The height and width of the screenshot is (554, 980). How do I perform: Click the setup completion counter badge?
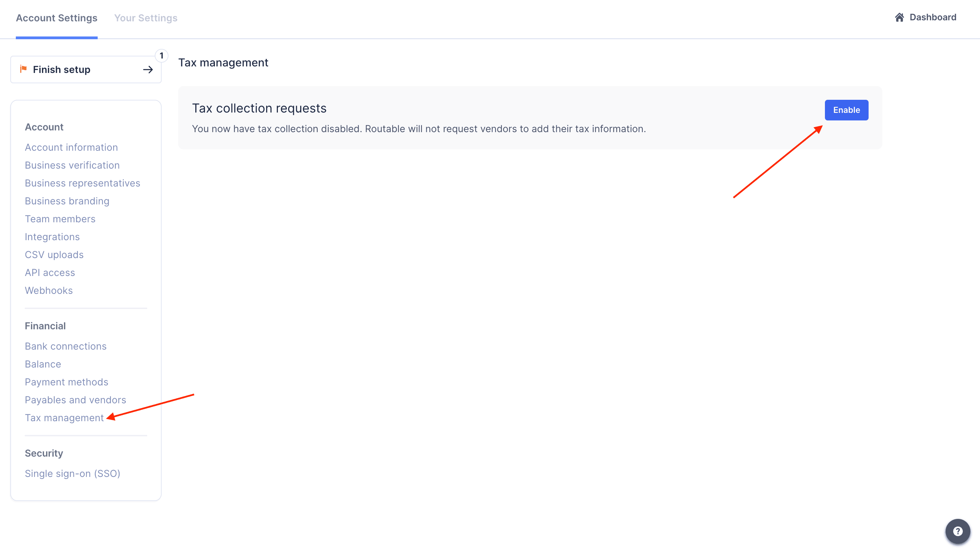click(161, 55)
